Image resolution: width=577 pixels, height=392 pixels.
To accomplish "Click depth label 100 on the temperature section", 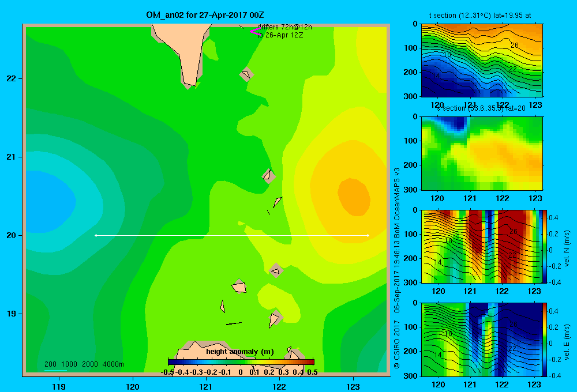I will 411,48.
